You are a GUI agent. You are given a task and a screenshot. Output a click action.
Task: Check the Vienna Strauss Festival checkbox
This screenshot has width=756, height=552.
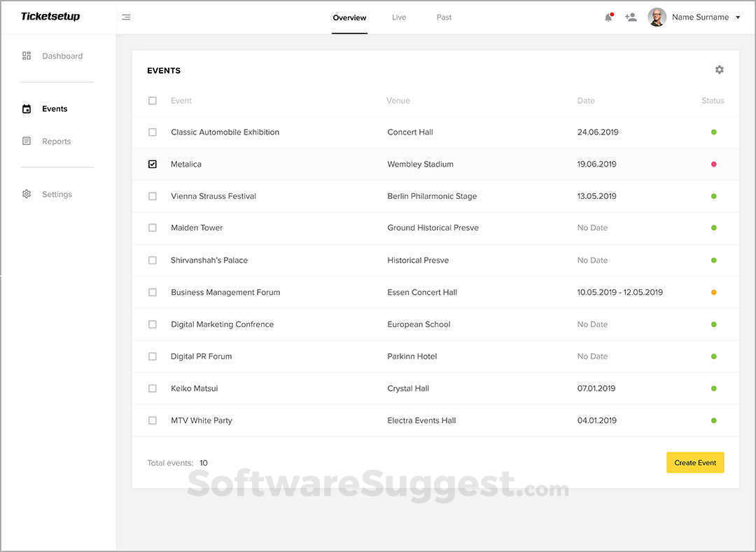click(x=153, y=196)
